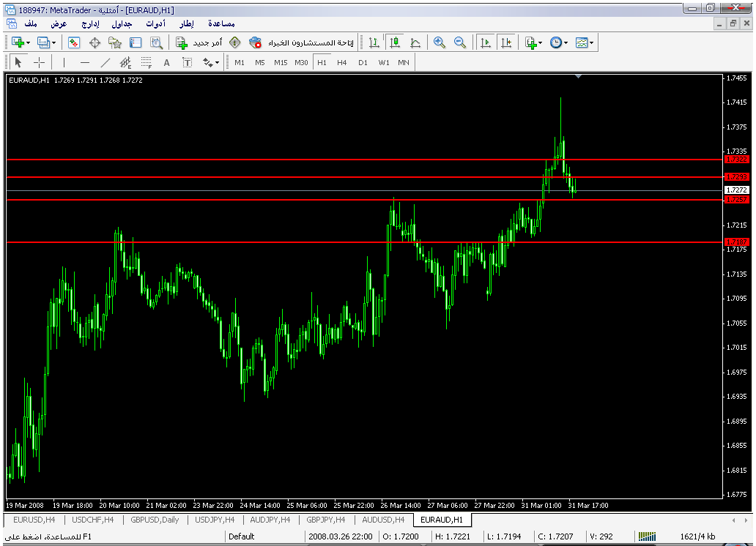The image size is (756, 546).
Task: Draw a vertical line tool
Action: tap(64, 62)
